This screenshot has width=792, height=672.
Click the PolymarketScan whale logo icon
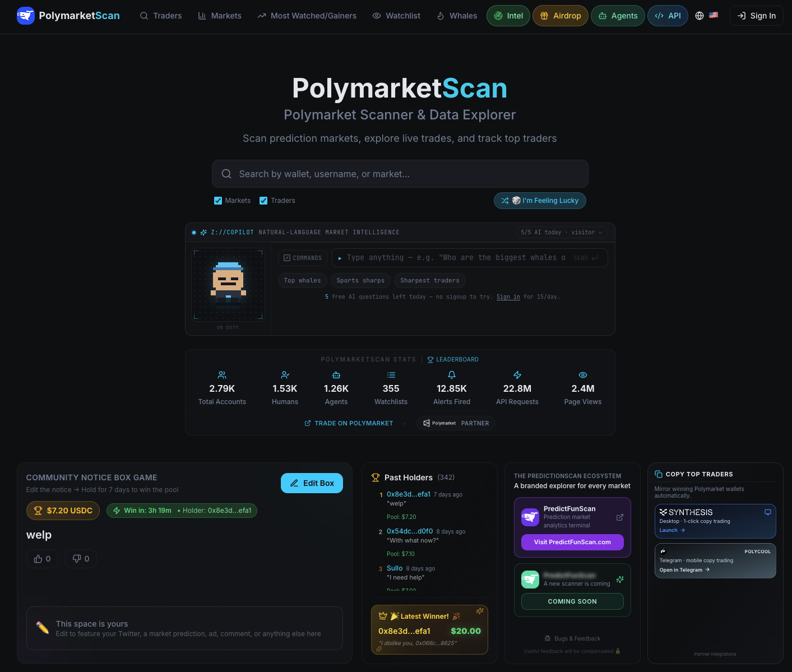26,16
